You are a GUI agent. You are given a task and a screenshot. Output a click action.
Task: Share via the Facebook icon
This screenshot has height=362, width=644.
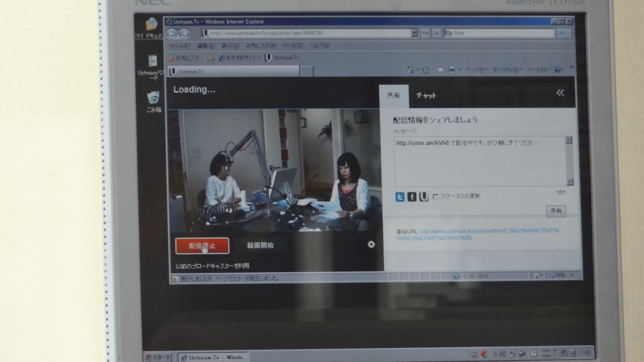(x=412, y=197)
